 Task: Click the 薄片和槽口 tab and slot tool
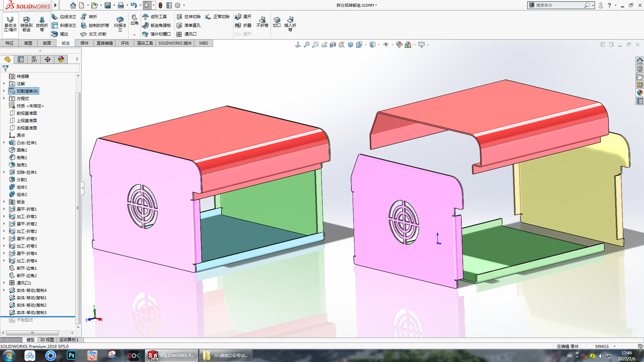coord(157,34)
